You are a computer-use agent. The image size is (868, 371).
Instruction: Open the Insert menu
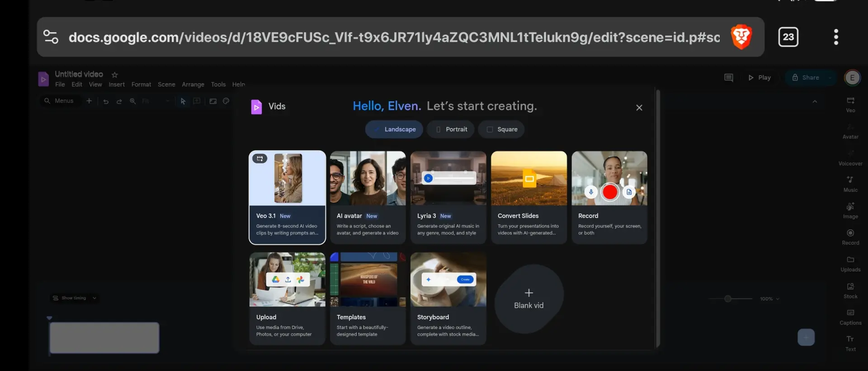click(x=117, y=85)
